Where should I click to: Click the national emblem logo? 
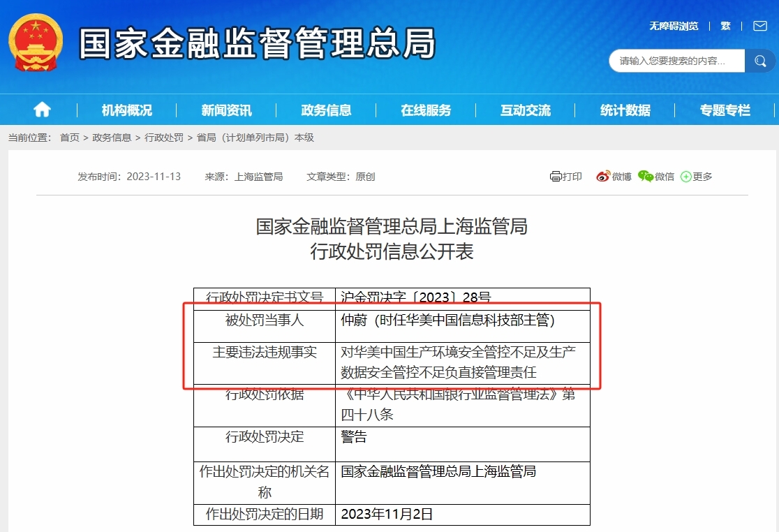click(x=36, y=42)
